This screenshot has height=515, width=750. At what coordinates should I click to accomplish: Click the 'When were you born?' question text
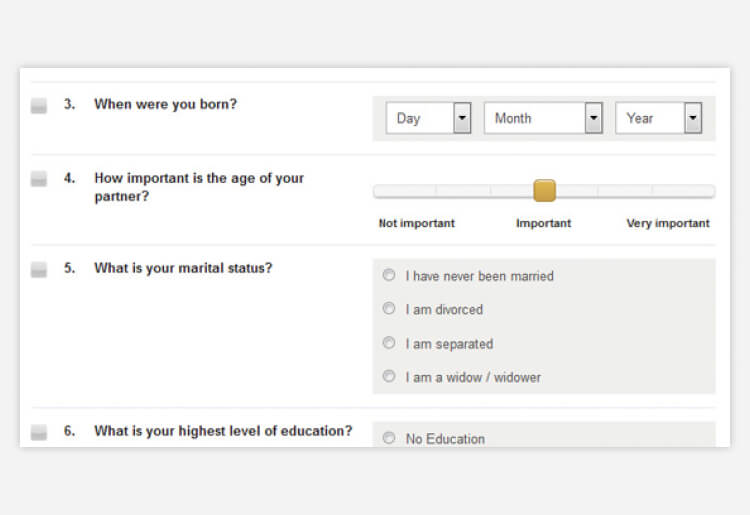point(165,104)
